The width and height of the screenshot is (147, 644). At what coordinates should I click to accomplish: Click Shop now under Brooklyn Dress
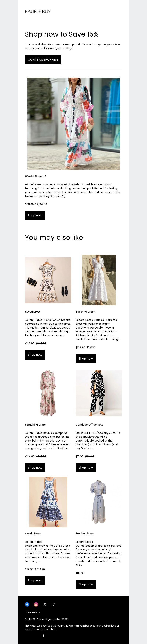[86, 584]
